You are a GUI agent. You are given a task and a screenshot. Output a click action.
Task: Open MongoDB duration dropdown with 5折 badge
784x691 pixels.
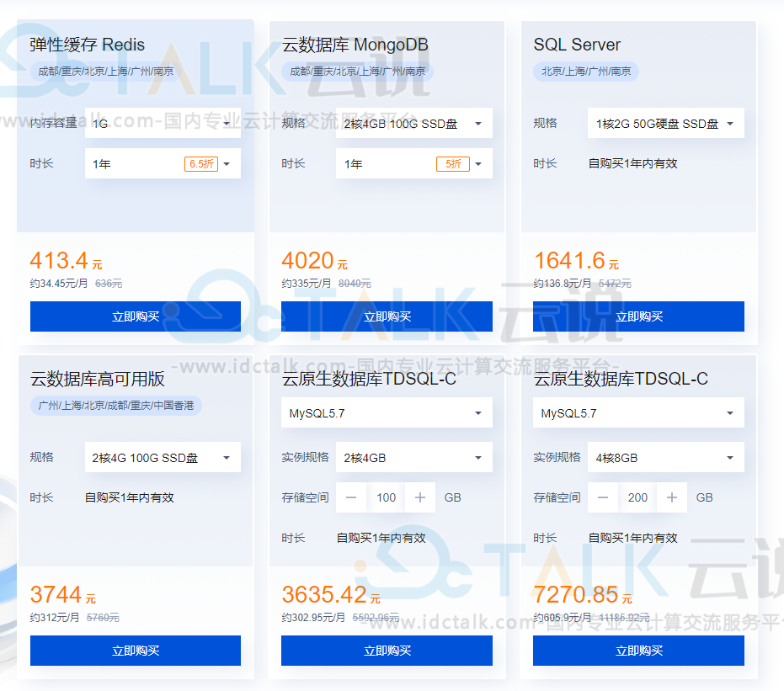414,163
